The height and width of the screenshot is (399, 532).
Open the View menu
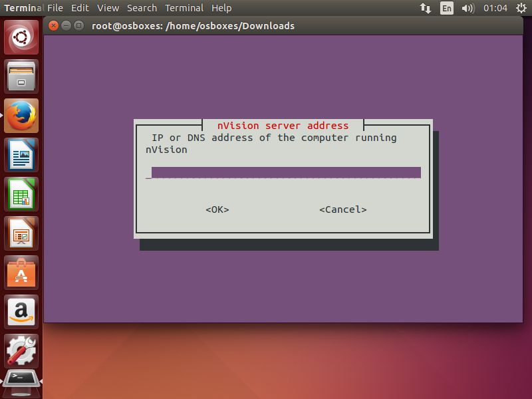(108, 8)
